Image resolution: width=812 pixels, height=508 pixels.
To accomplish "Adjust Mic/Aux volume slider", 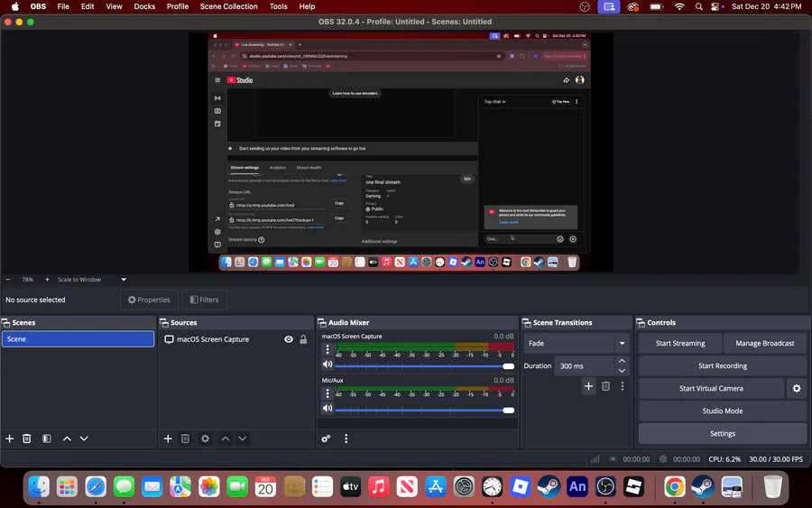I will [x=424, y=411].
